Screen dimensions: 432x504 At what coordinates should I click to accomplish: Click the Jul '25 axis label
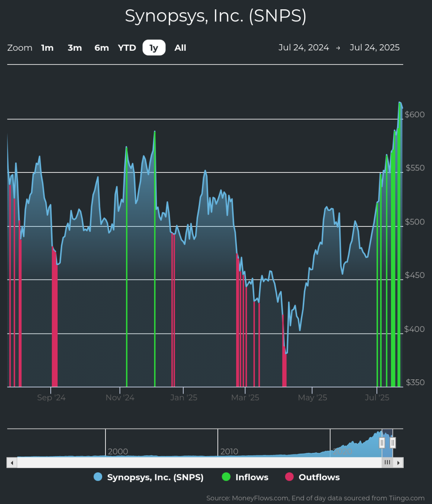(377, 397)
